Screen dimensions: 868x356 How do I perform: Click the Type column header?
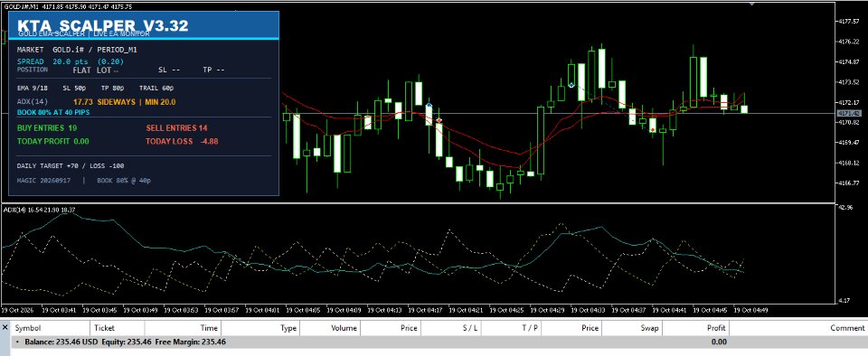[259, 328]
